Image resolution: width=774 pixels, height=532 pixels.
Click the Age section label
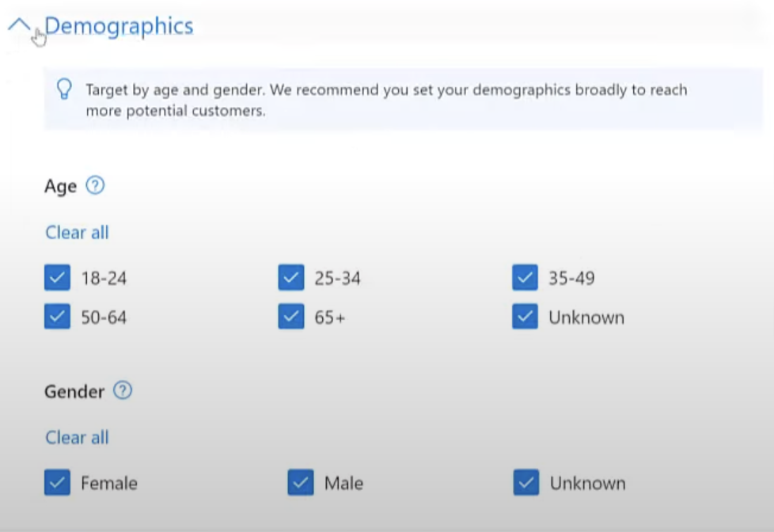coord(61,186)
